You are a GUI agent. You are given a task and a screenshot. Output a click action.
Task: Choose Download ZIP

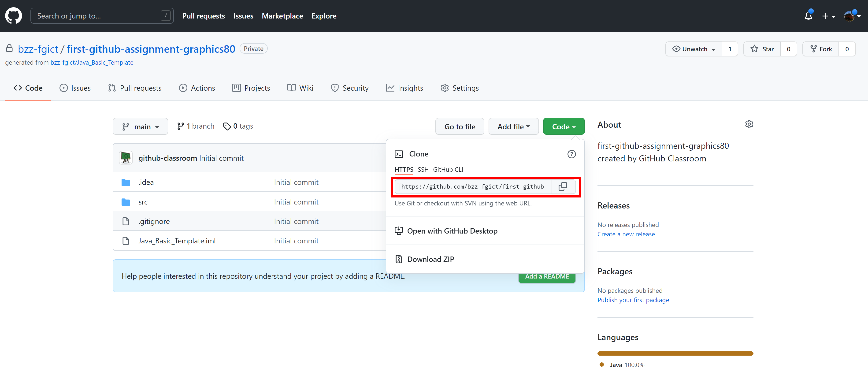click(424, 259)
